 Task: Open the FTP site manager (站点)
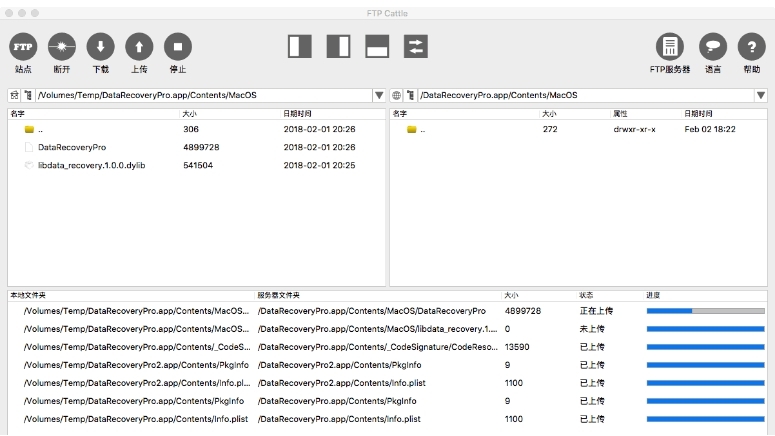click(x=23, y=46)
